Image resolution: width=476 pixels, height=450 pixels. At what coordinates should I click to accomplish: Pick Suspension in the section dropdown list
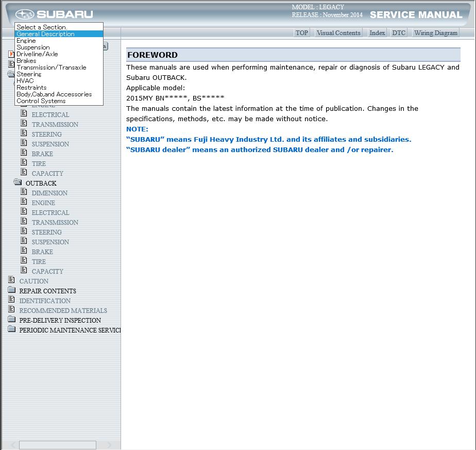(x=59, y=47)
